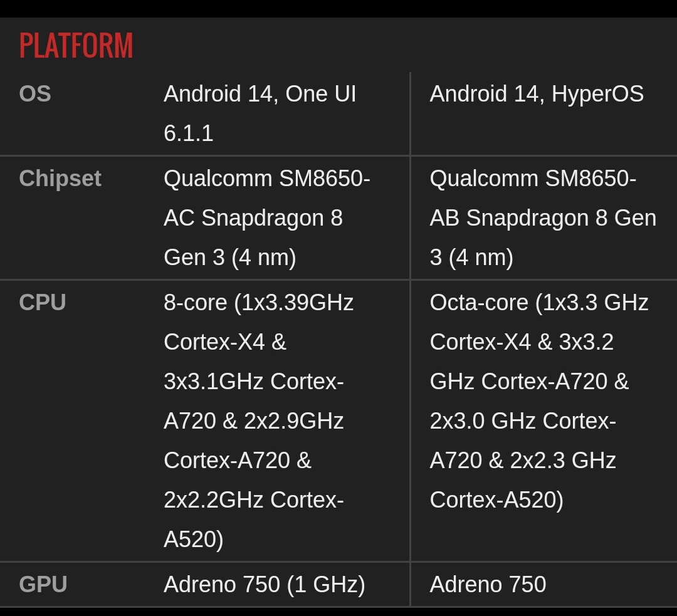Click the 'GHz Cortex-A720 &' line

point(529,382)
